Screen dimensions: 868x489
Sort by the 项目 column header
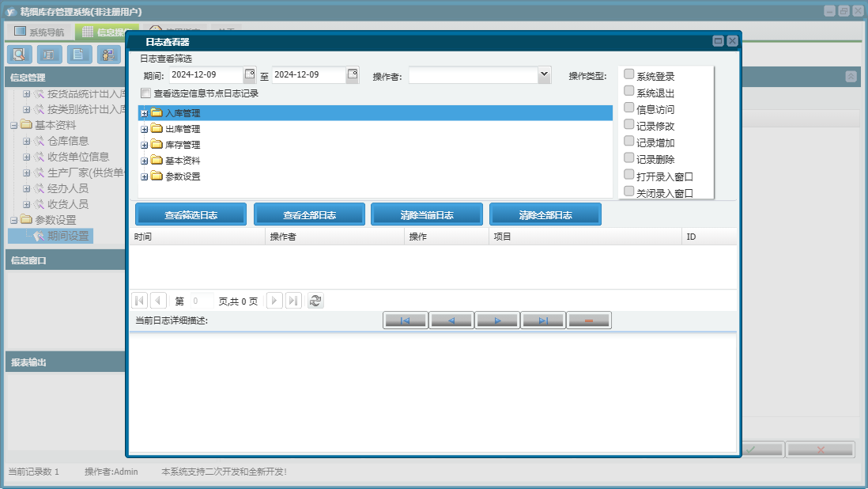pyautogui.click(x=586, y=237)
